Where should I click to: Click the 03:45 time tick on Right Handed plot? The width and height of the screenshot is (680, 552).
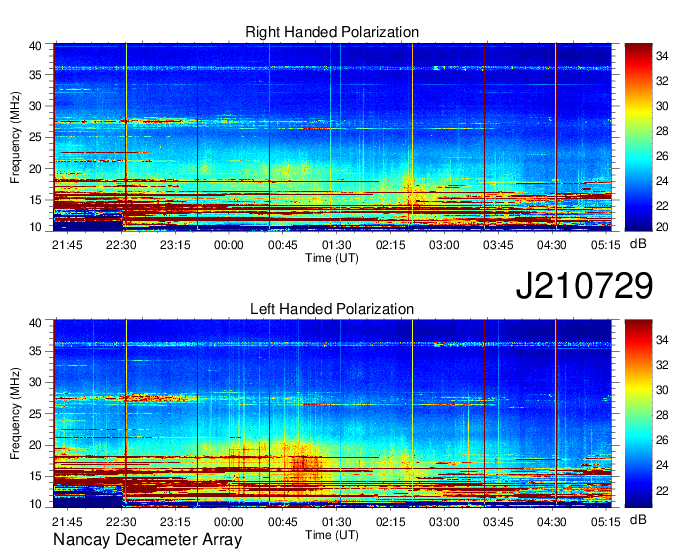click(498, 245)
